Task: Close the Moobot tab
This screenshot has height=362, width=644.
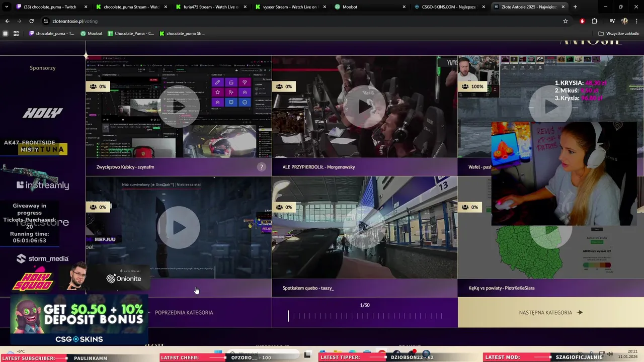Action: coord(404,7)
